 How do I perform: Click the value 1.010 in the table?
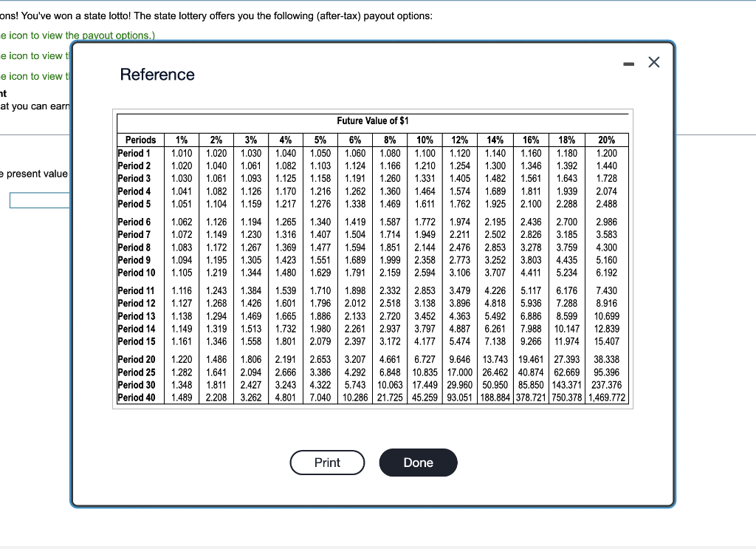tap(181, 153)
